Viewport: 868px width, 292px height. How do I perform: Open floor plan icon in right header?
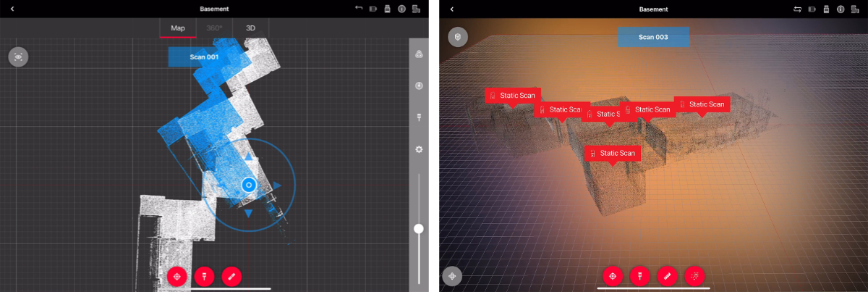pyautogui.click(x=855, y=9)
